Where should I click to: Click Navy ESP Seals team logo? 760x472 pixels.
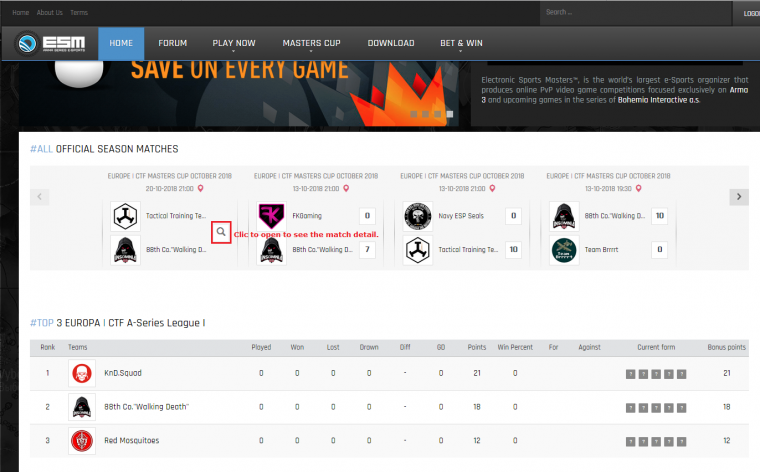(x=418, y=216)
